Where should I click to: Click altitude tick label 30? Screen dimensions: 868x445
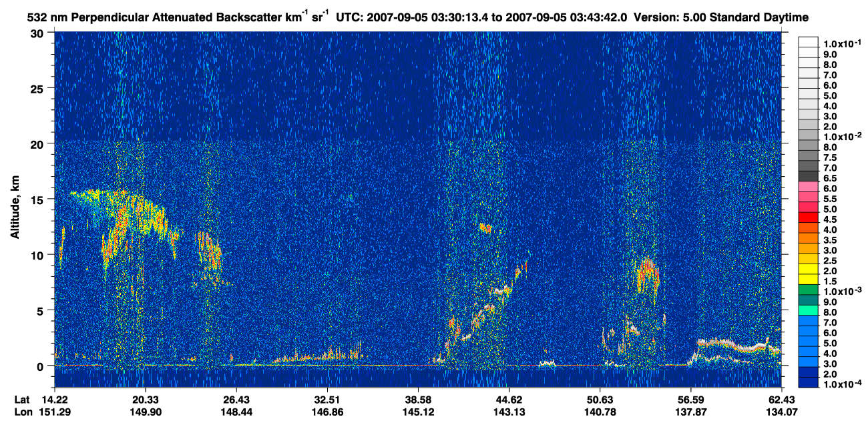37,33
